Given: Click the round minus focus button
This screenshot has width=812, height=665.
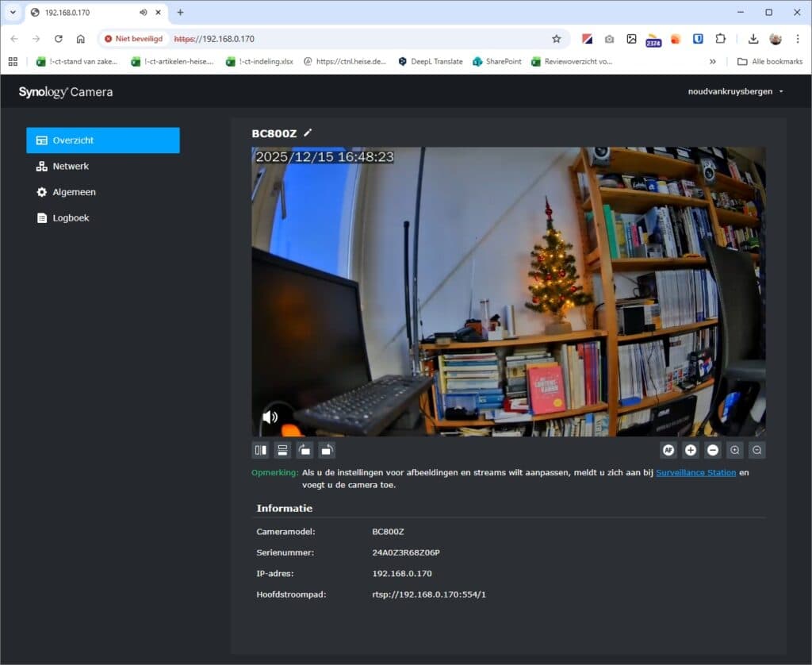Looking at the screenshot, I should 713,451.
